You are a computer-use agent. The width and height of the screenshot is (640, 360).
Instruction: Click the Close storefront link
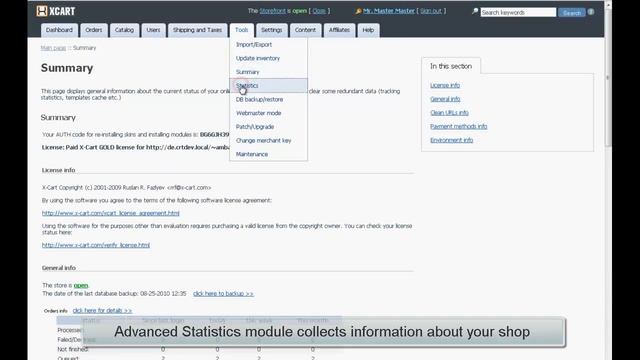pyautogui.click(x=319, y=11)
